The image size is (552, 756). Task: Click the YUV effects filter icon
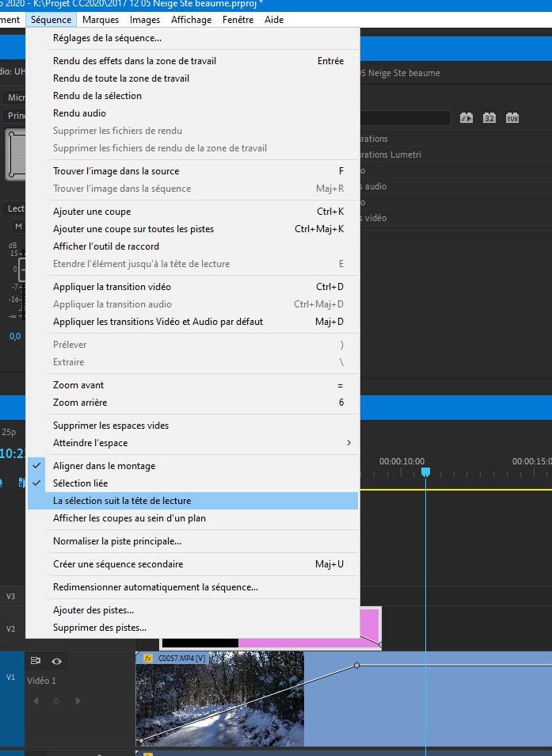point(512,117)
